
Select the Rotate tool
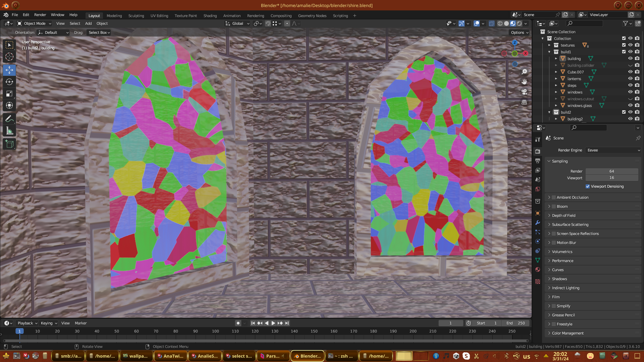(9, 82)
